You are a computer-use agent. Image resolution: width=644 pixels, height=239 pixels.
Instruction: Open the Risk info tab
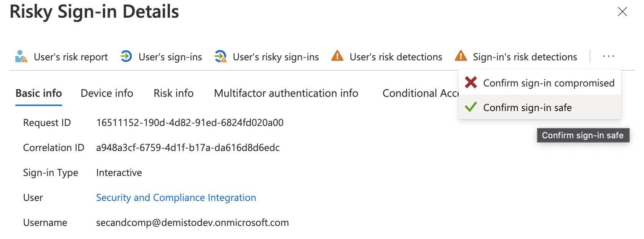click(173, 93)
